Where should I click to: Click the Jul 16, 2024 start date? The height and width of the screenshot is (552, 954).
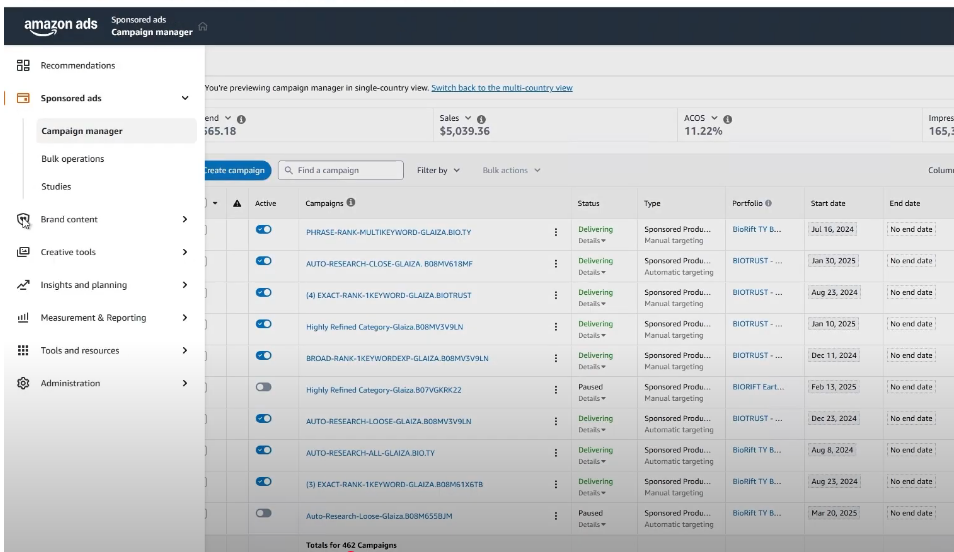coord(832,229)
